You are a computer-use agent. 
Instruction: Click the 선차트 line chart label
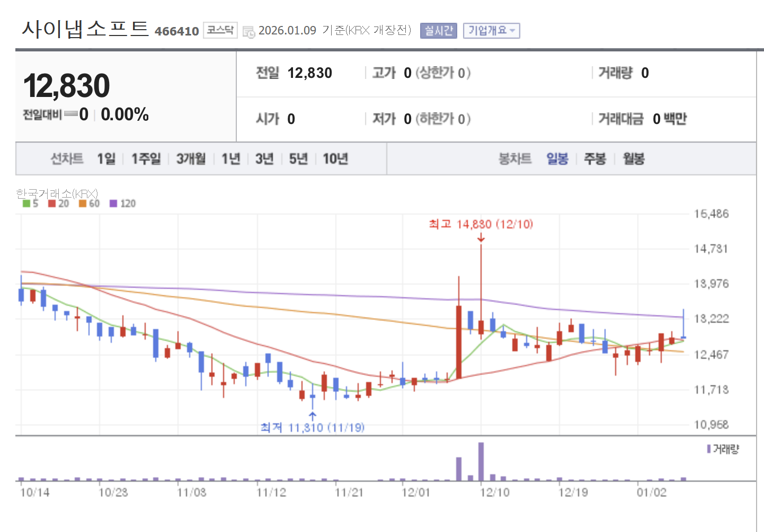(x=67, y=158)
